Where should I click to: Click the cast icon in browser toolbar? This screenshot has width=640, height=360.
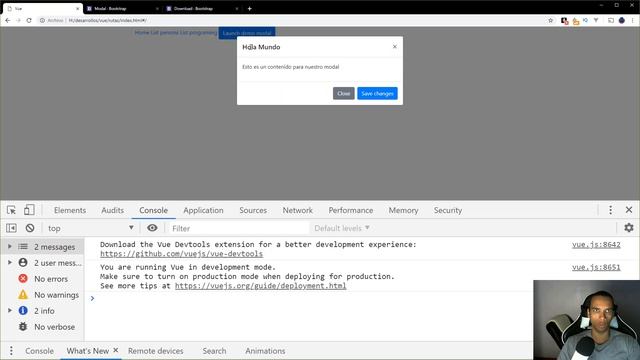(611, 20)
